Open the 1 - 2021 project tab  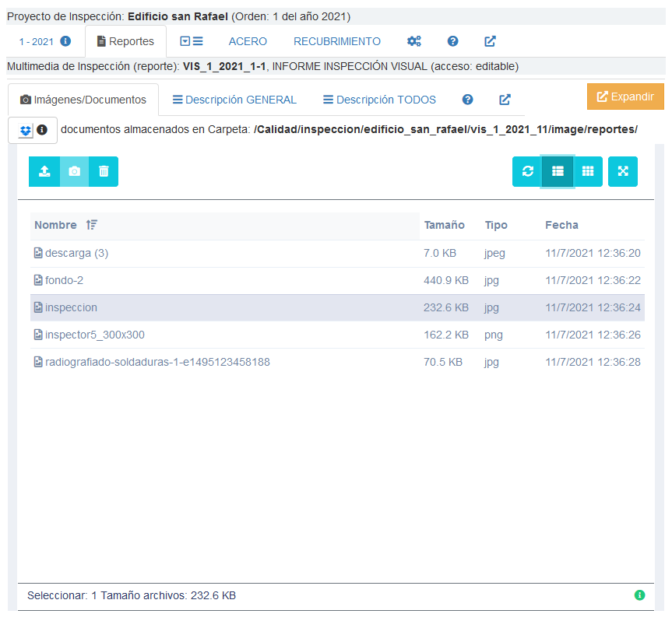pos(44,41)
